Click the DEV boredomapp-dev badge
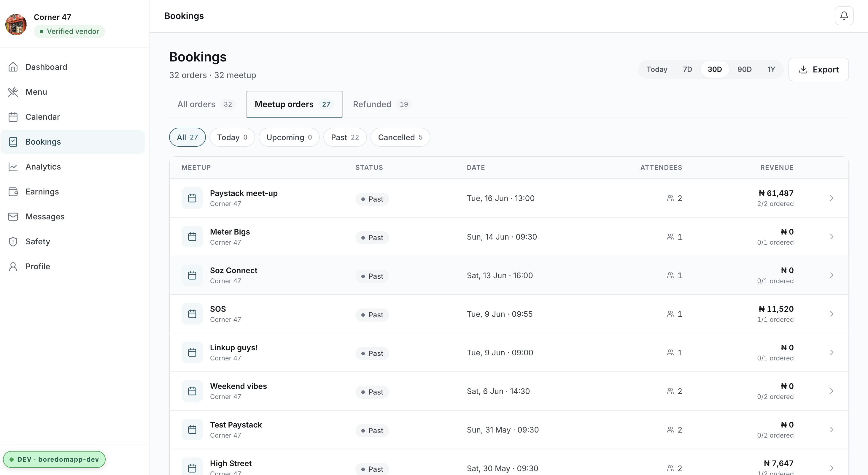868x475 pixels. click(x=54, y=459)
